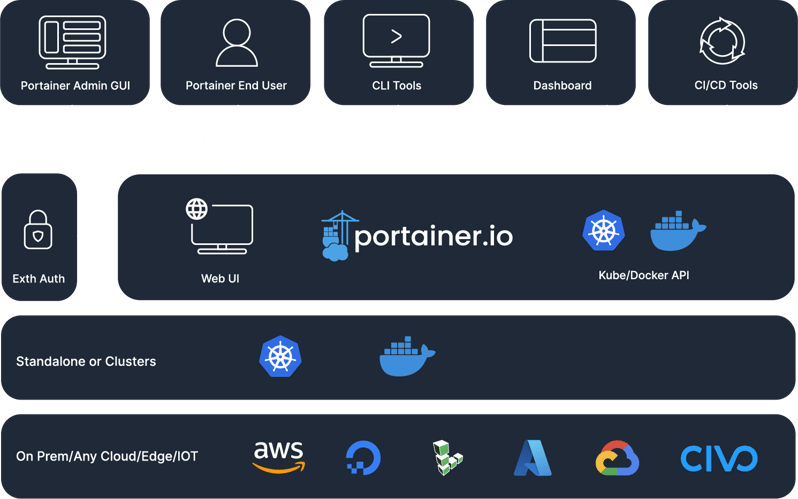The width and height of the screenshot is (798, 499).
Task: Click the "Dashboard" label
Action: [x=562, y=86]
